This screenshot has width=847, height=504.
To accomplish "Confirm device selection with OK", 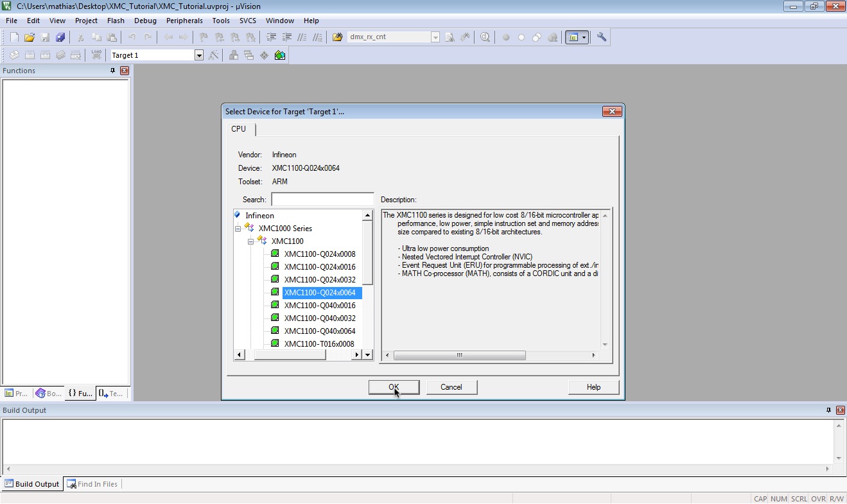I will (394, 387).
